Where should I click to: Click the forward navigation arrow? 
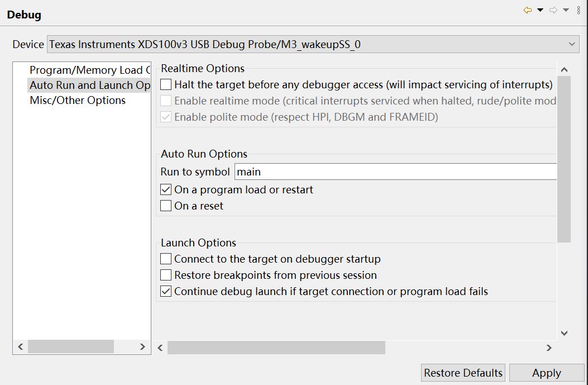(x=553, y=10)
